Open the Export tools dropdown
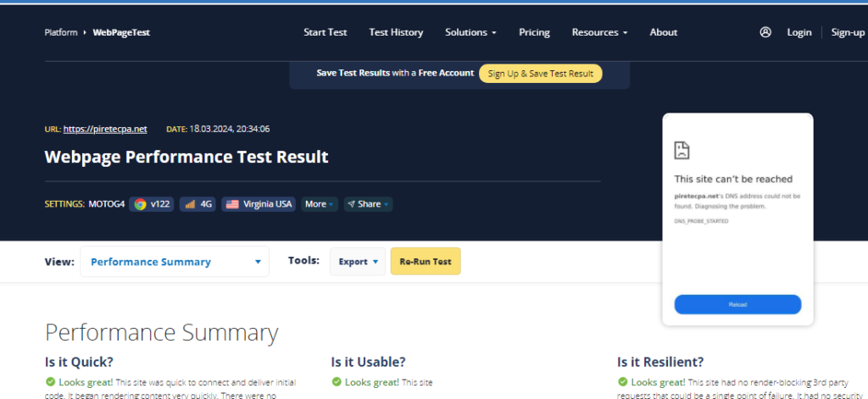 358,262
